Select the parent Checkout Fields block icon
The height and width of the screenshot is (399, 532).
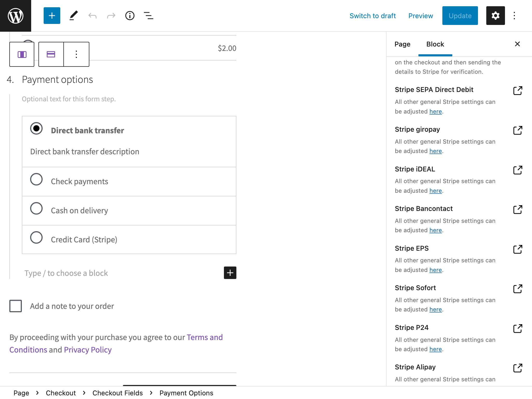(x=22, y=54)
